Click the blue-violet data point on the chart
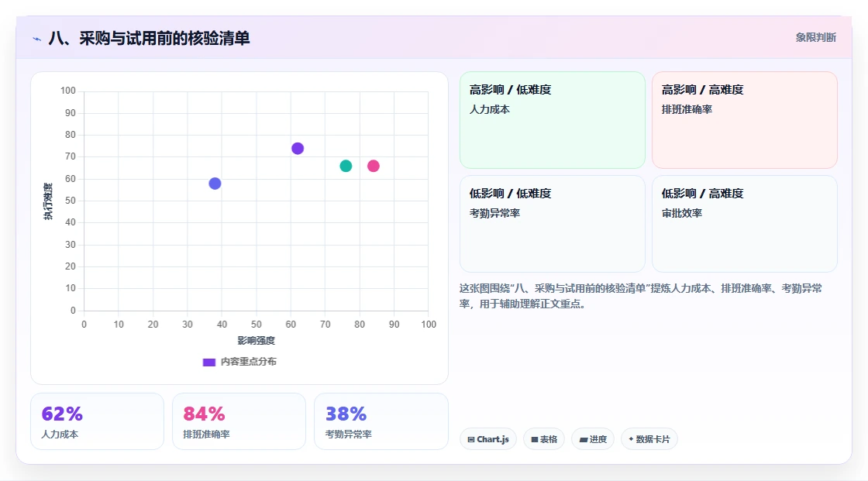The width and height of the screenshot is (868, 481). click(215, 184)
